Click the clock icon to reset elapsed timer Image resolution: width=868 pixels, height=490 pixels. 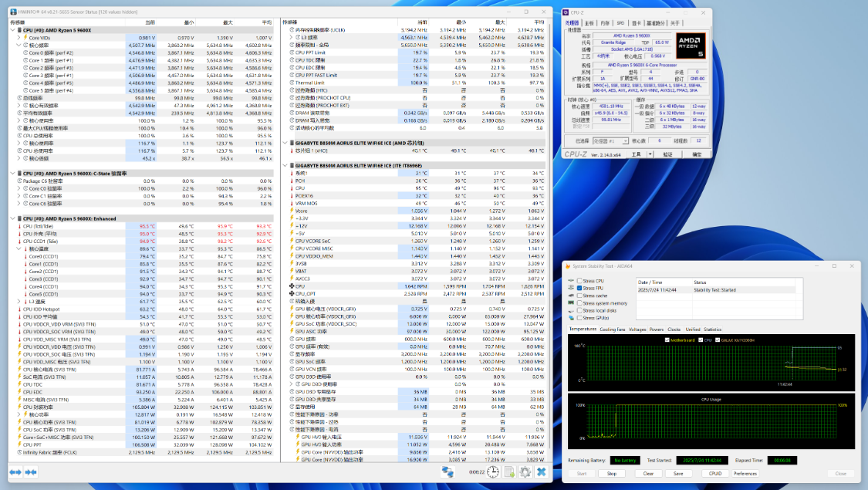491,471
